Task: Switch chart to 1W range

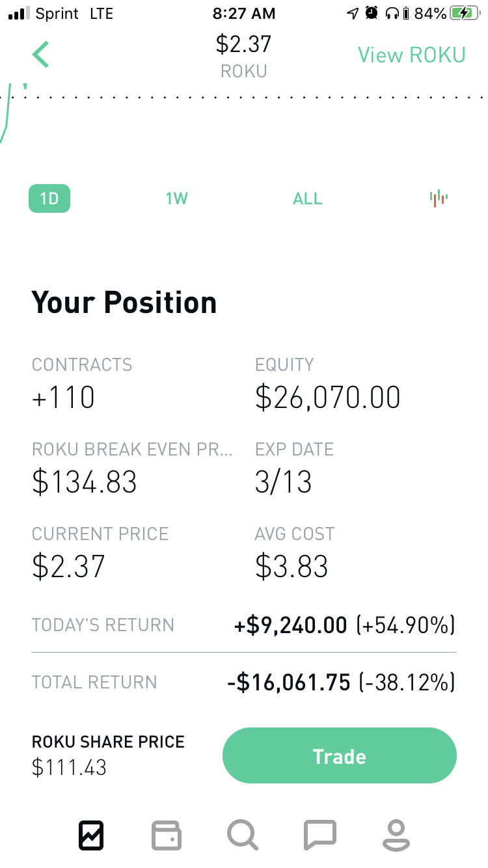Action: click(x=176, y=198)
